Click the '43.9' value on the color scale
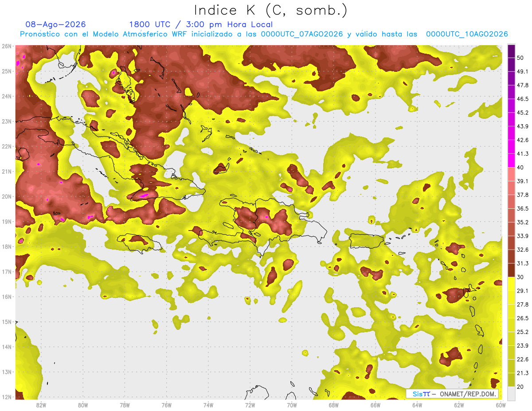Screen dimensions: 532x411 (x=523, y=126)
